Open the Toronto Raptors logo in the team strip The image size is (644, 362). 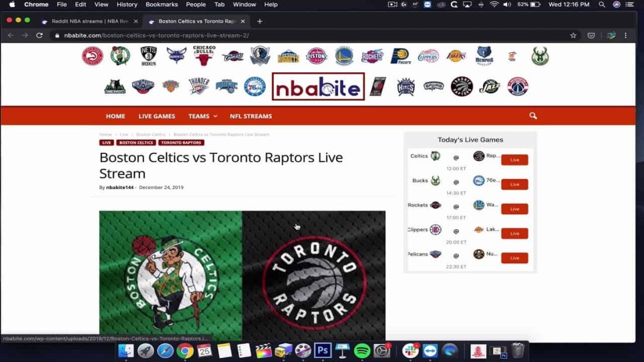coord(462,87)
